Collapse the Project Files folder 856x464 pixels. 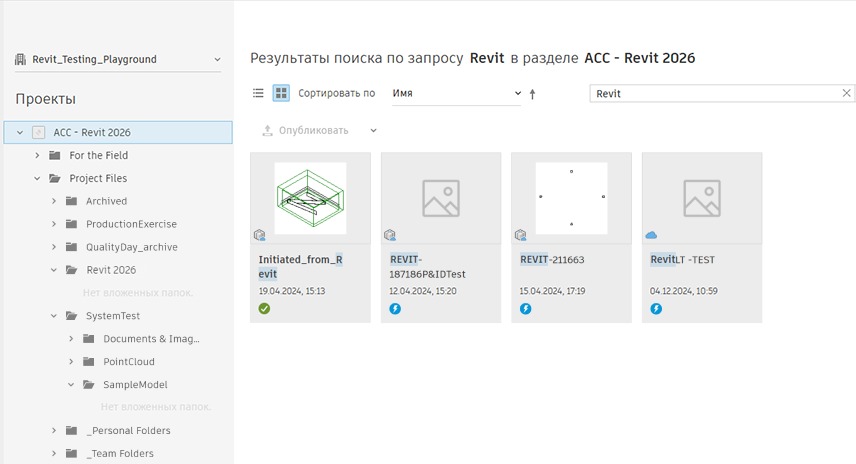click(37, 179)
